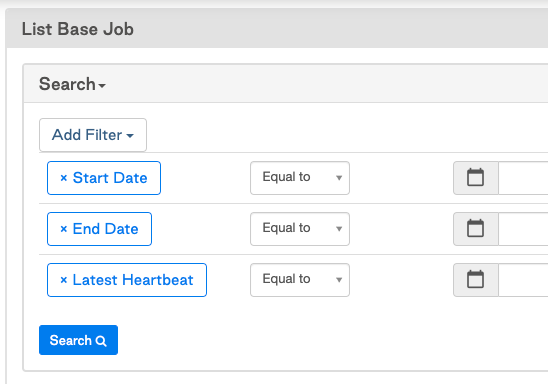Focus the End Date value field
The width and height of the screenshot is (548, 384).
[523, 229]
